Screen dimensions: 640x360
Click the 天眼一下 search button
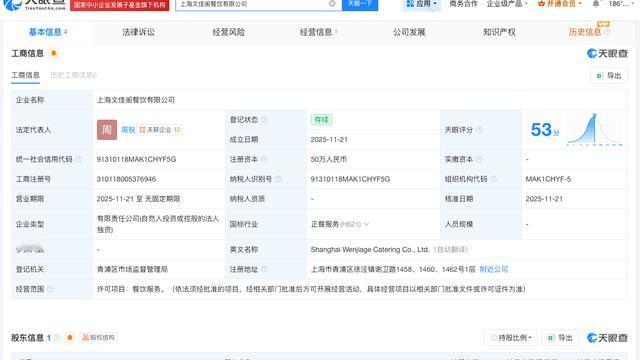point(360,4)
